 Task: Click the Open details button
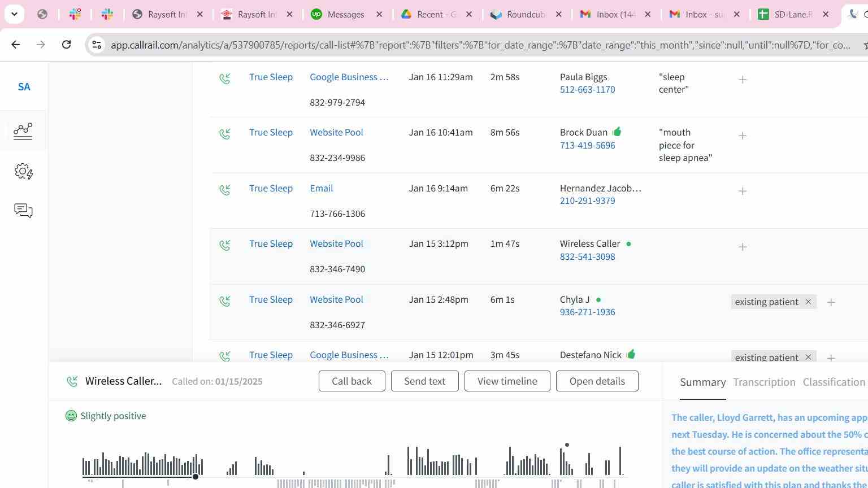tap(597, 381)
